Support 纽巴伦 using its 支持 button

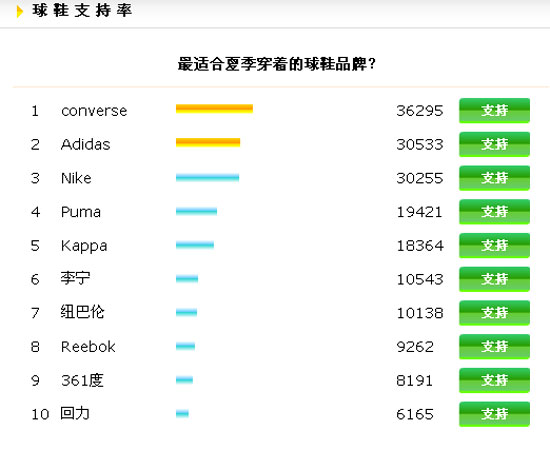pos(494,313)
